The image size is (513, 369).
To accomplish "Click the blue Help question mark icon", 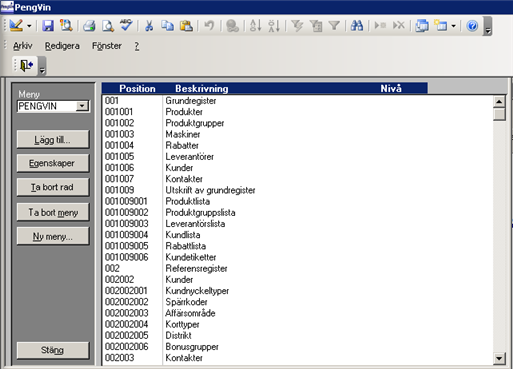I will point(472,26).
